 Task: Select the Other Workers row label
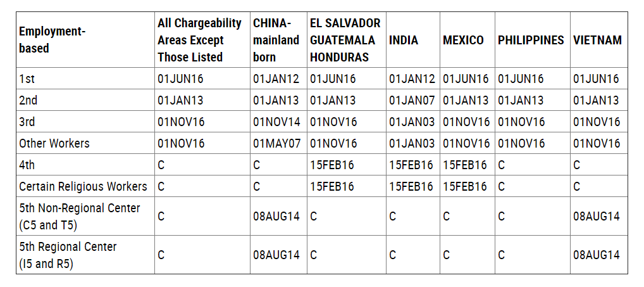[54, 143]
